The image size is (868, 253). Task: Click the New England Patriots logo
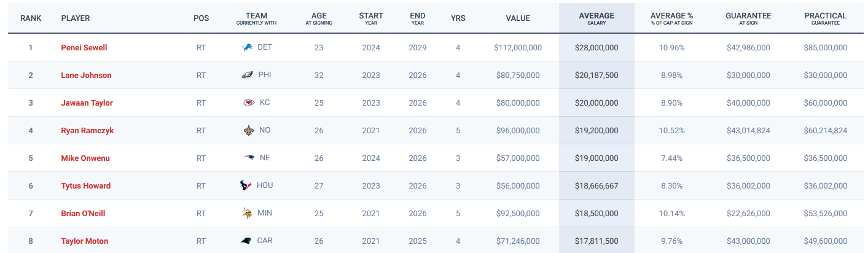pyautogui.click(x=249, y=158)
